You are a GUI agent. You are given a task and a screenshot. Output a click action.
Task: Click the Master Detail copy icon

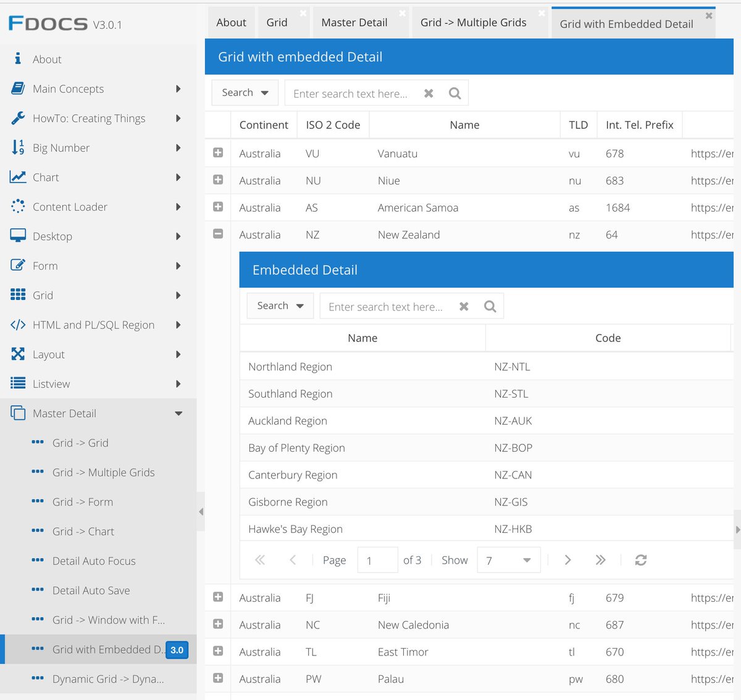18,413
